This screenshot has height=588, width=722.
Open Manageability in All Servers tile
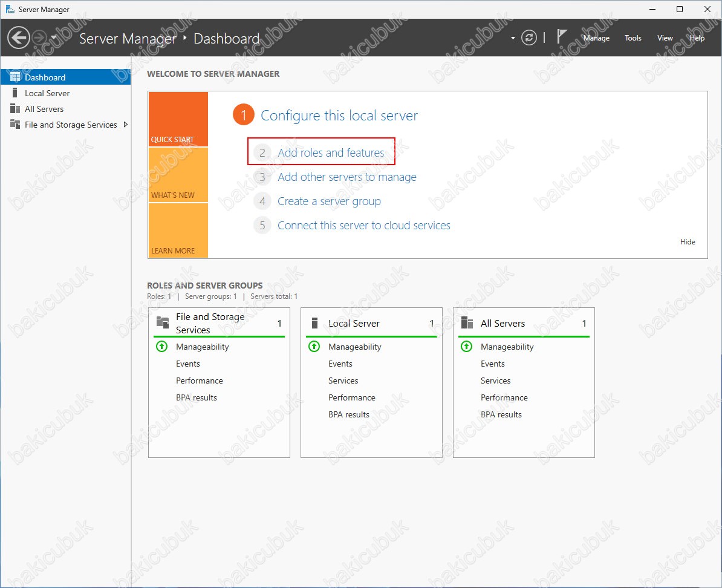pos(507,347)
